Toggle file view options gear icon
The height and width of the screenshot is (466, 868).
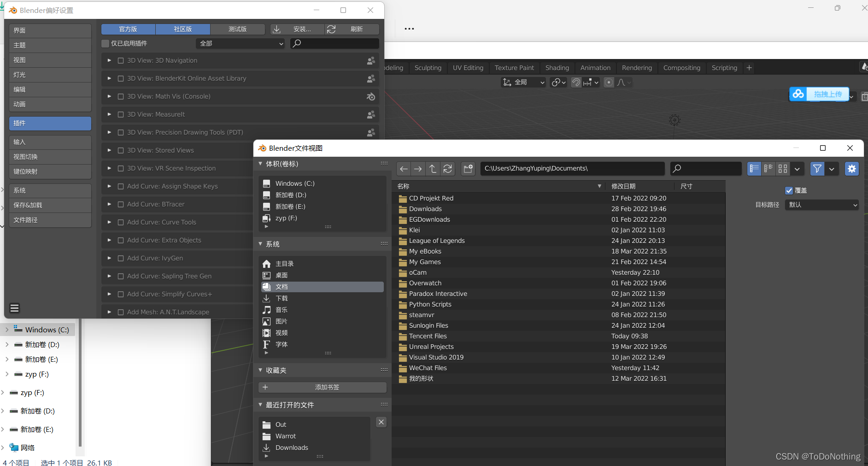coord(852,169)
